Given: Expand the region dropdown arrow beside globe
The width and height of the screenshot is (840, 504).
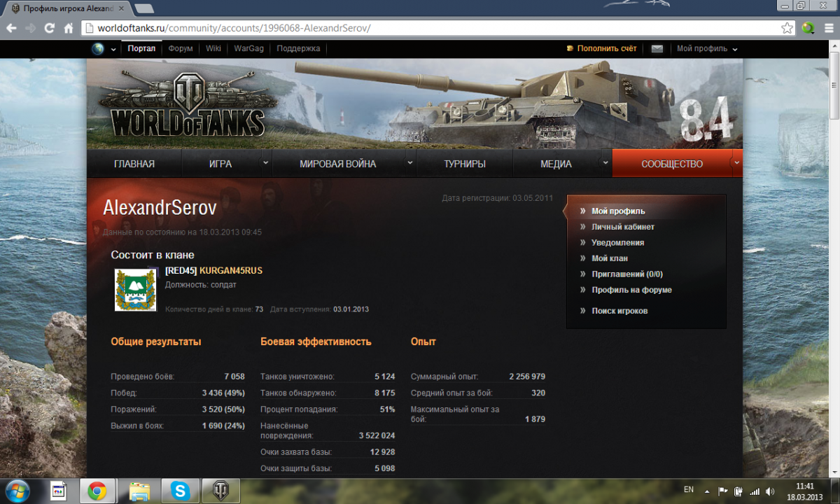Looking at the screenshot, I should [x=113, y=50].
